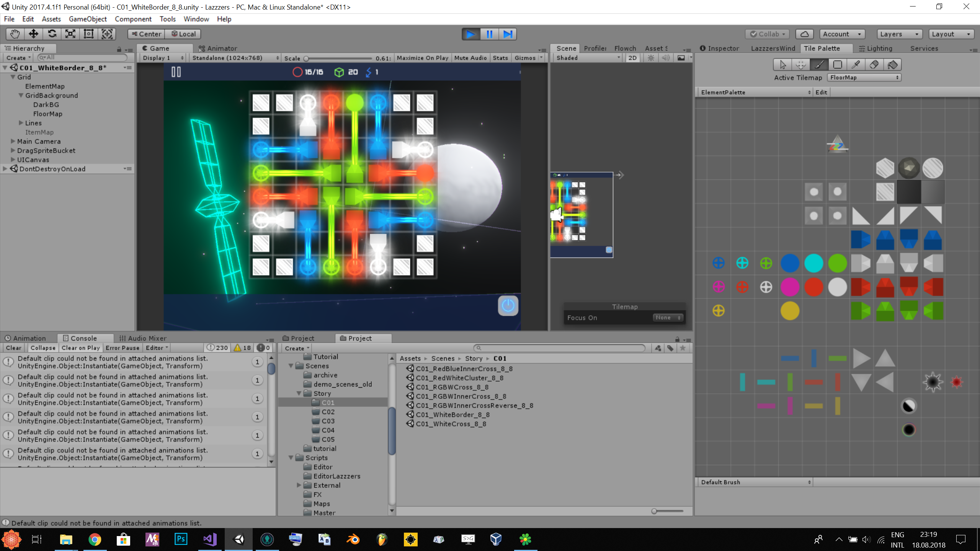
Task: Select the Eraser tool in Tile Palette
Action: [874, 65]
